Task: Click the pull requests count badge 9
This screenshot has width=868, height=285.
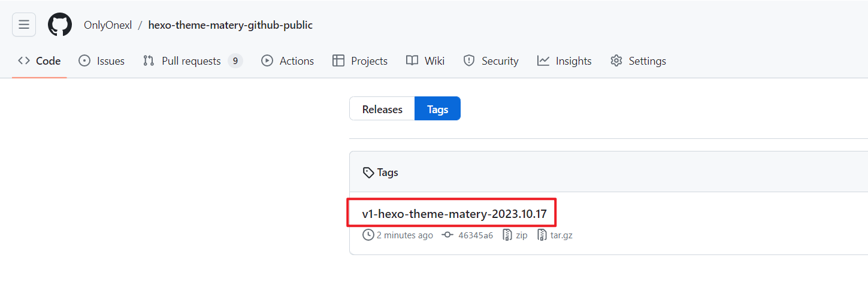Action: pyautogui.click(x=235, y=61)
